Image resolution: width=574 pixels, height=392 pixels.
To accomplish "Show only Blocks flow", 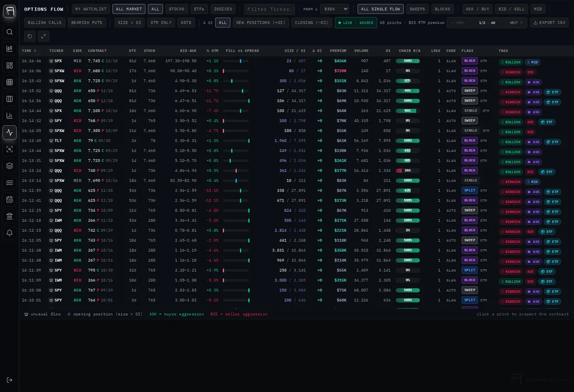I will (442, 9).
